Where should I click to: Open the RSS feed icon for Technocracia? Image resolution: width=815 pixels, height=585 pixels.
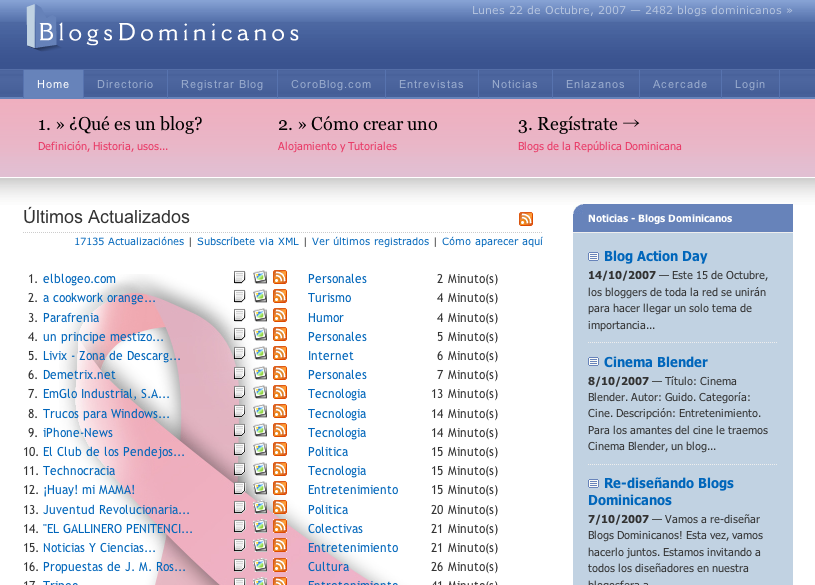pyautogui.click(x=280, y=469)
